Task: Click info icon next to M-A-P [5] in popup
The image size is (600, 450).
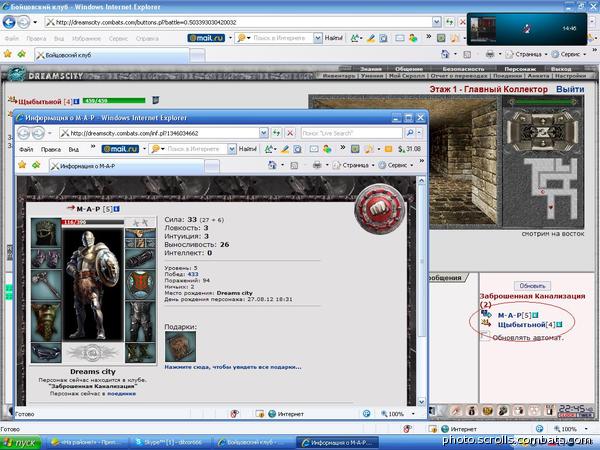Action: click(x=117, y=209)
